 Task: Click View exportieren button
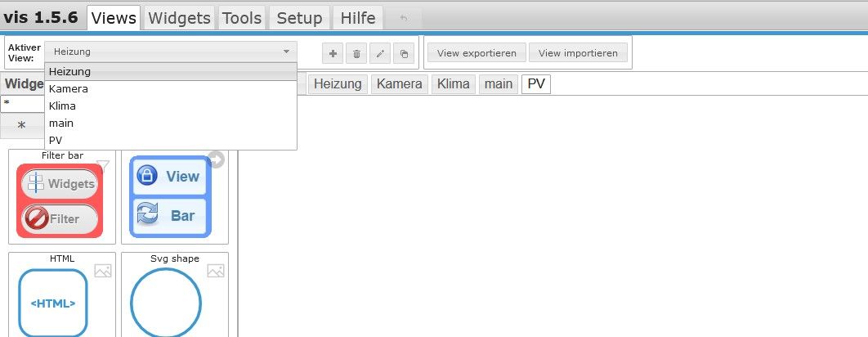(x=477, y=53)
